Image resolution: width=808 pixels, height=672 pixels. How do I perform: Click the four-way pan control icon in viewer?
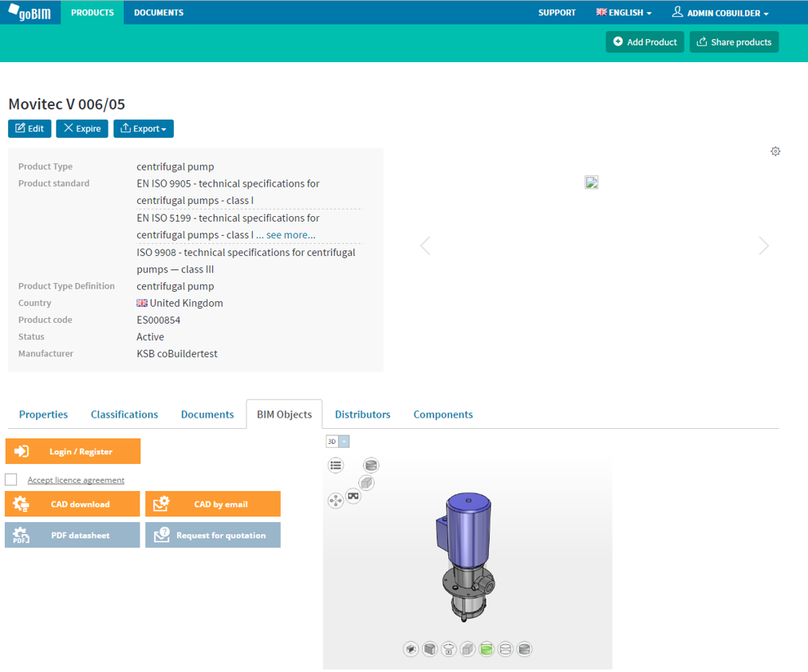click(335, 501)
